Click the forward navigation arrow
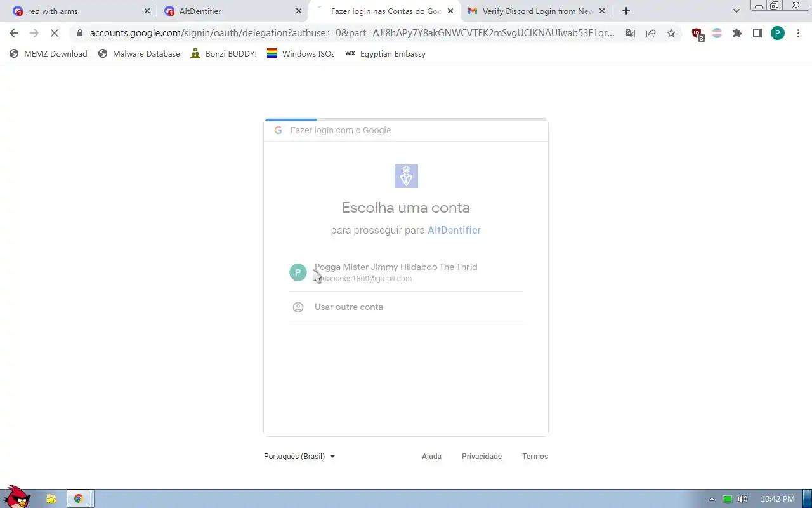This screenshot has height=508, width=812. [x=34, y=33]
